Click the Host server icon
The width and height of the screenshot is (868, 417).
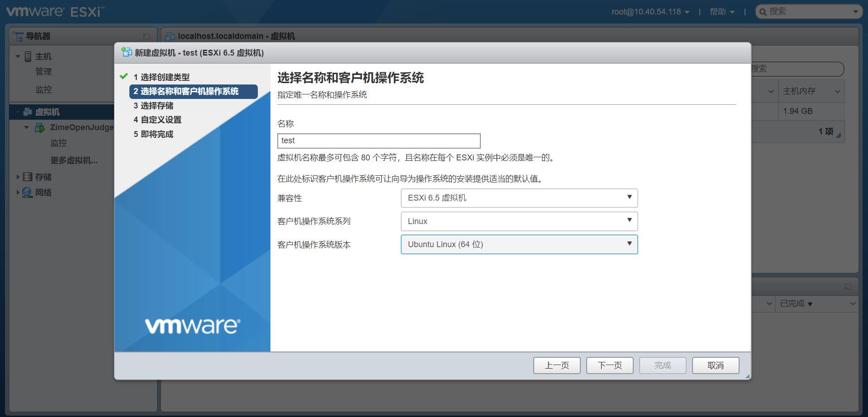coord(28,56)
